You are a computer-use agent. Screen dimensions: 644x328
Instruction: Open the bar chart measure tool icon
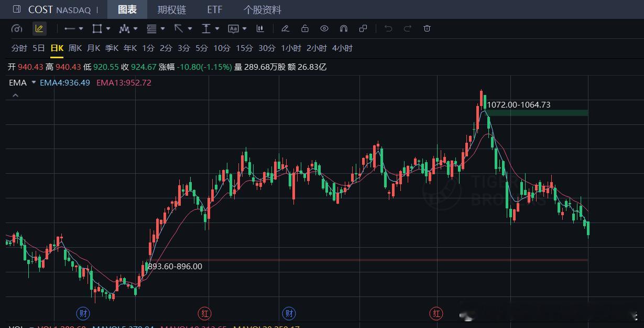pos(260,28)
